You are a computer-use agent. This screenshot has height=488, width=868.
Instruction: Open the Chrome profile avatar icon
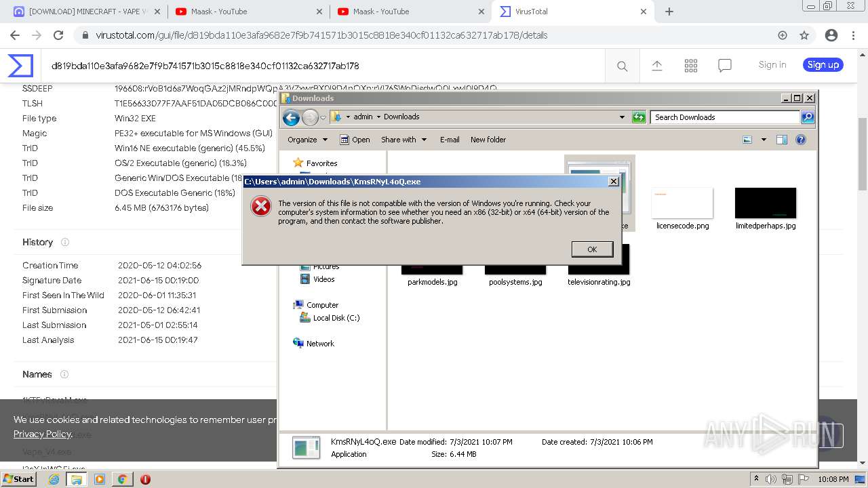pos(831,35)
